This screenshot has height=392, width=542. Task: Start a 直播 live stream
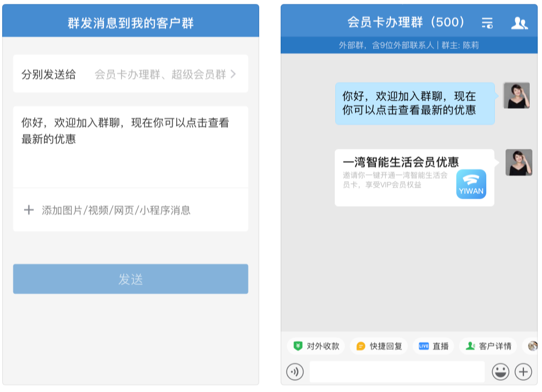(x=433, y=346)
